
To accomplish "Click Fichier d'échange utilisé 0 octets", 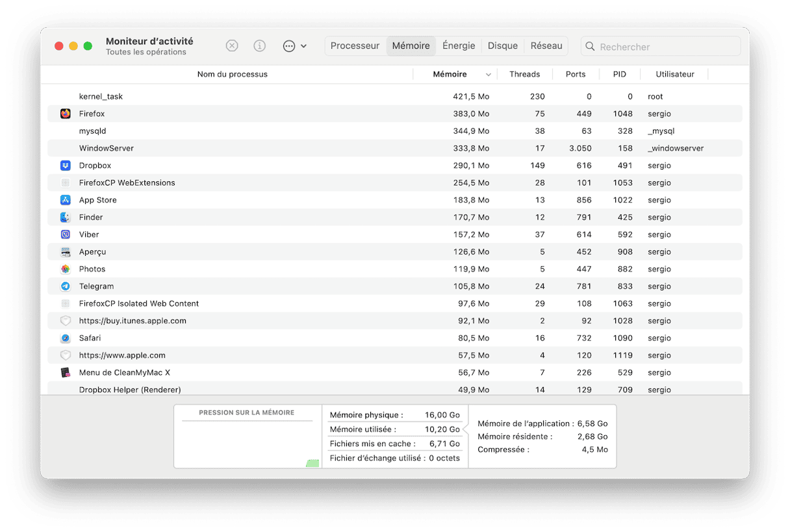I will (x=394, y=458).
